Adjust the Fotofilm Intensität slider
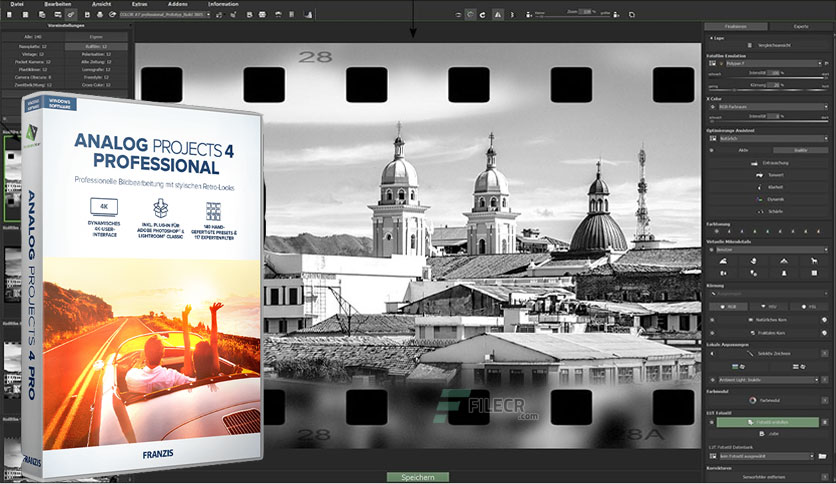The width and height of the screenshot is (836, 484). [x=769, y=78]
